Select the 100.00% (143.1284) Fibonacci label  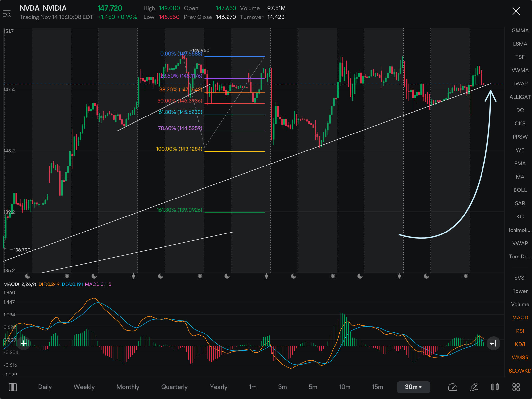click(x=179, y=149)
